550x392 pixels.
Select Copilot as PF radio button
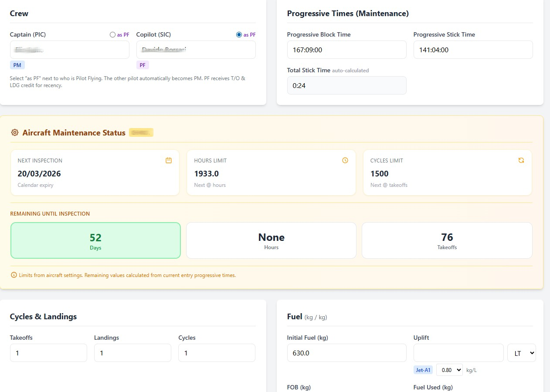239,35
